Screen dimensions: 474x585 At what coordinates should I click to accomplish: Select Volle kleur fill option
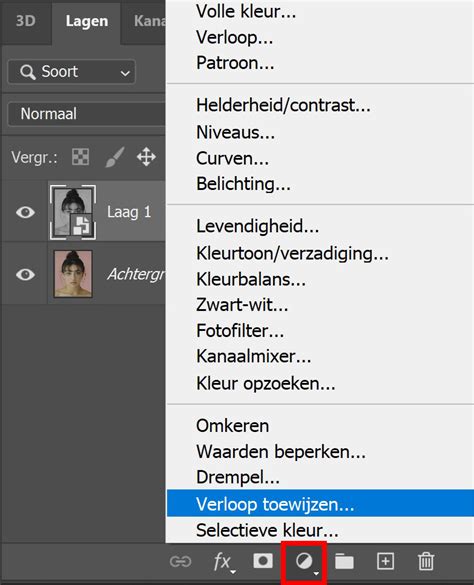246,12
